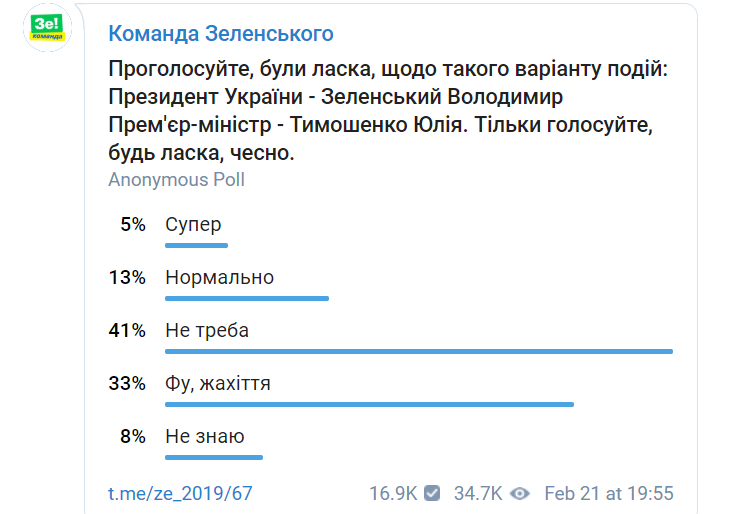Image resolution: width=742 pixels, height=514 pixels.
Task: Click the 41% result bar for Не треба
Action: tap(419, 352)
